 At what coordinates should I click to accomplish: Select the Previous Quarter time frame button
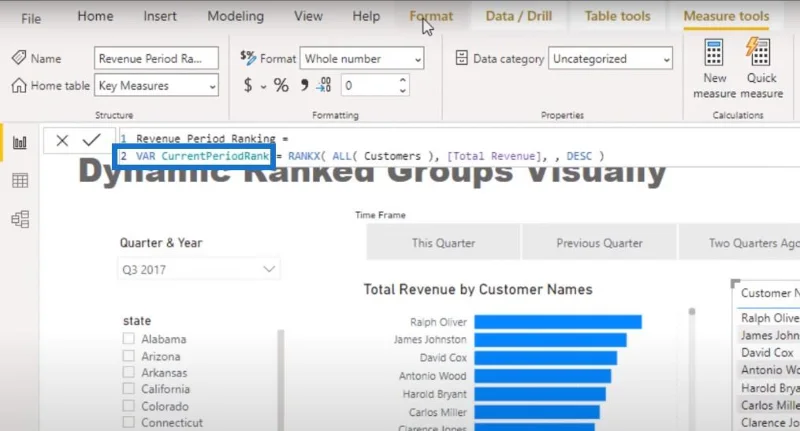tap(599, 243)
